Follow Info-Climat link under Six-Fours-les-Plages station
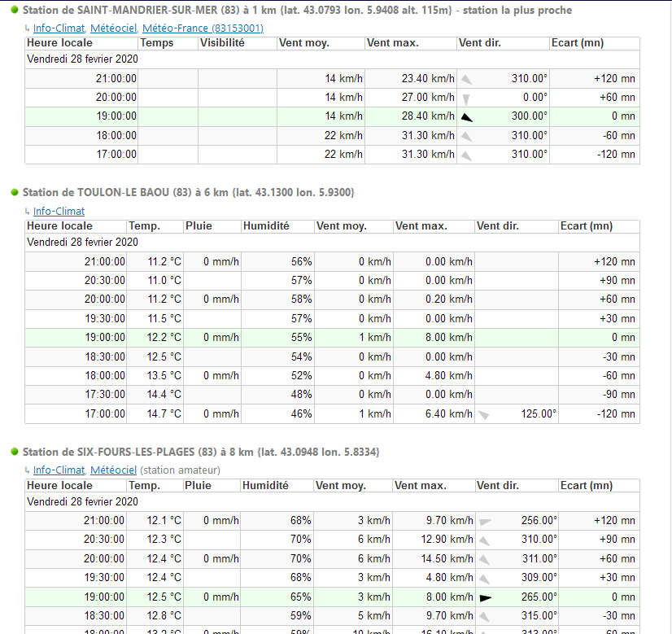672x634 pixels. pos(59,470)
